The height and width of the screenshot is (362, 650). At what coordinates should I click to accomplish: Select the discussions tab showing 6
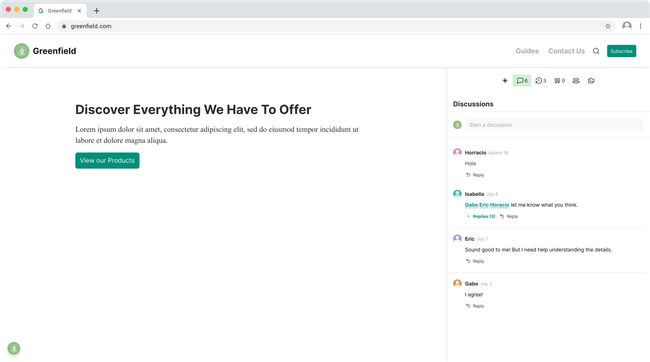pyautogui.click(x=522, y=81)
